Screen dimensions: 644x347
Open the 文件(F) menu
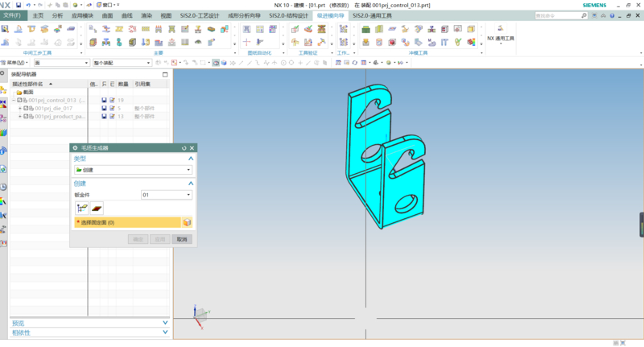(x=12, y=15)
